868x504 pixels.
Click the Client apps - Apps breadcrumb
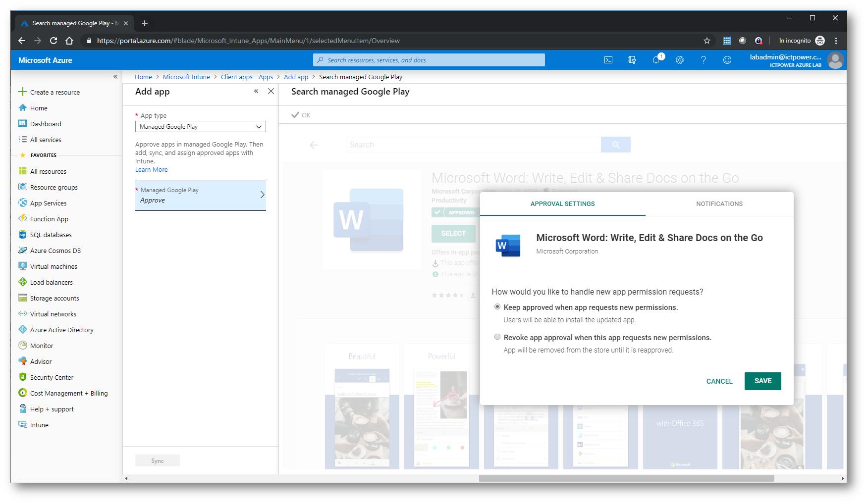[247, 77]
